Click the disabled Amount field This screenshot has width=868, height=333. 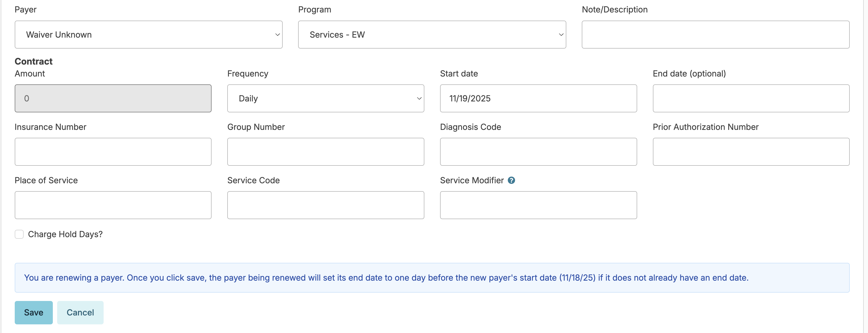[113, 99]
